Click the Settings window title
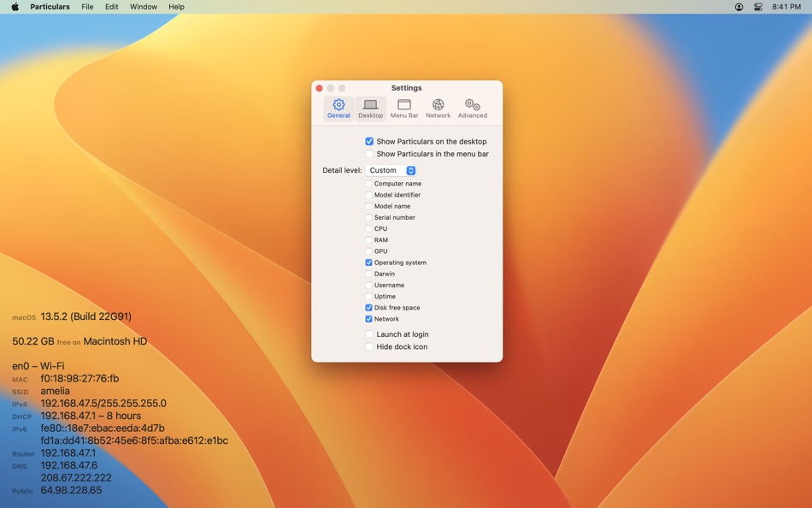Screen dimensions: 812x508 [407, 87]
